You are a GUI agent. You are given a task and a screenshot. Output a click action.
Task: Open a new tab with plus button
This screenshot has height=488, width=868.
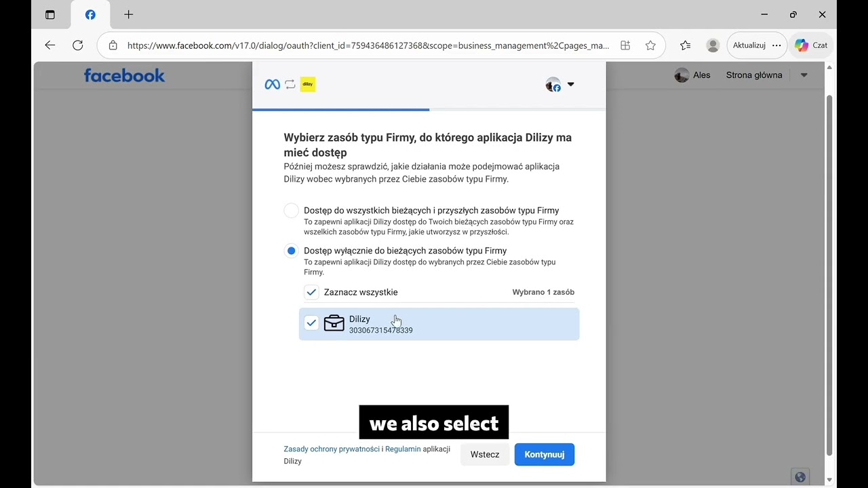129,14
